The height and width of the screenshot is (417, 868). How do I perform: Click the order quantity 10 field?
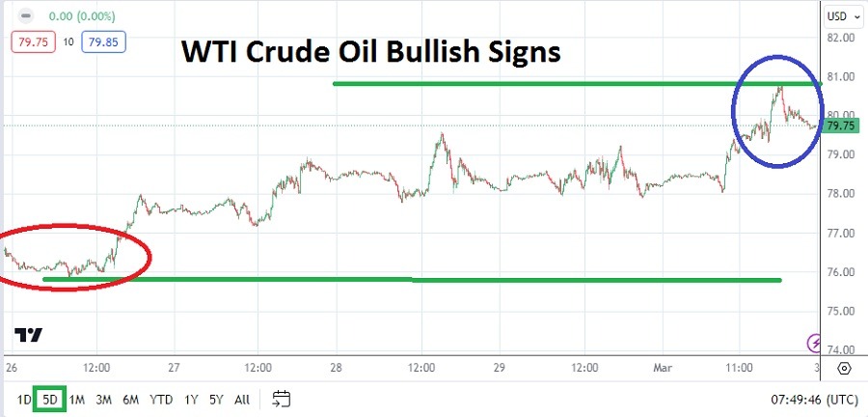point(67,42)
